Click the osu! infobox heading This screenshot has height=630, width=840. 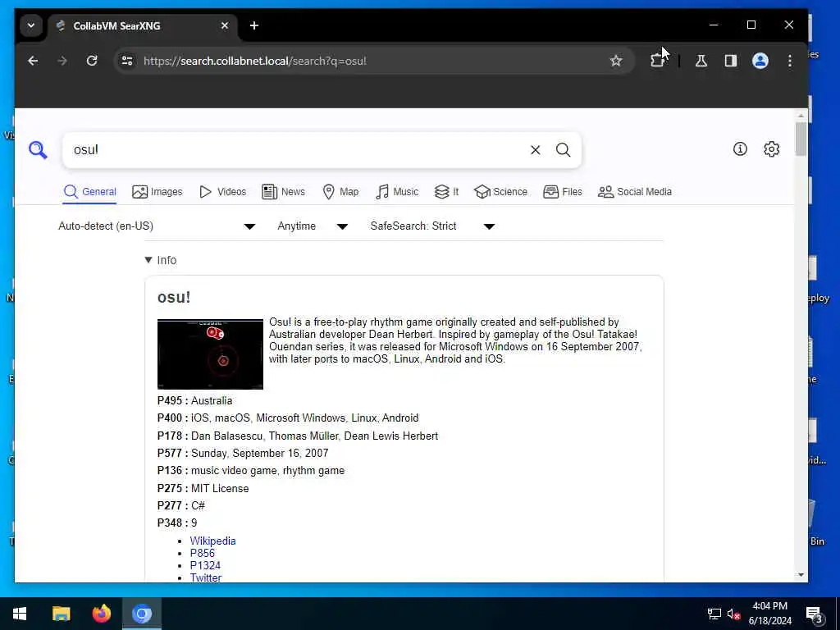pyautogui.click(x=174, y=297)
